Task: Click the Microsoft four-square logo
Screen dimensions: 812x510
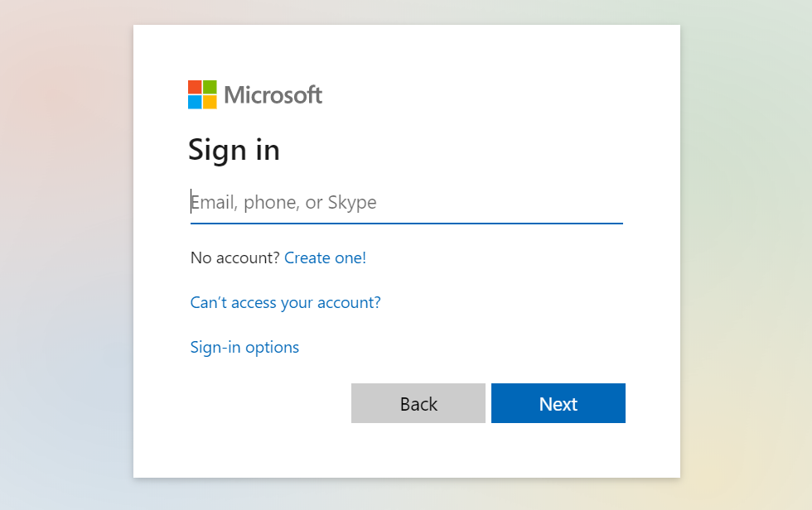Action: point(202,94)
